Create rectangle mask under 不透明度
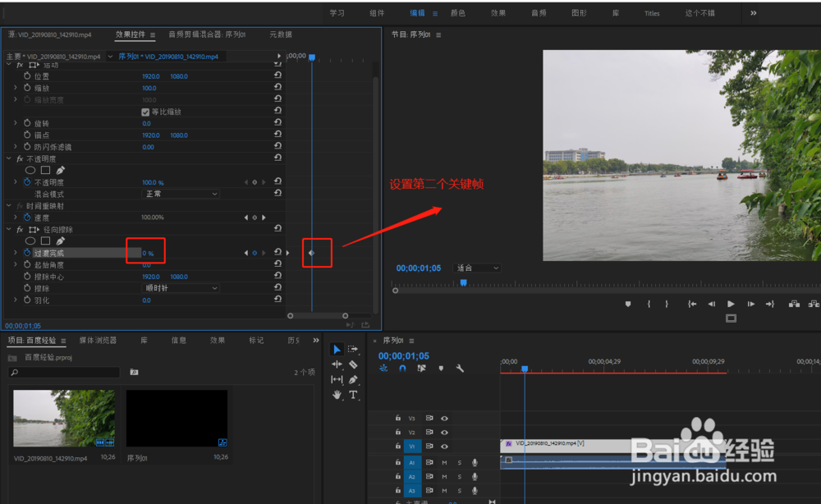 click(x=45, y=170)
